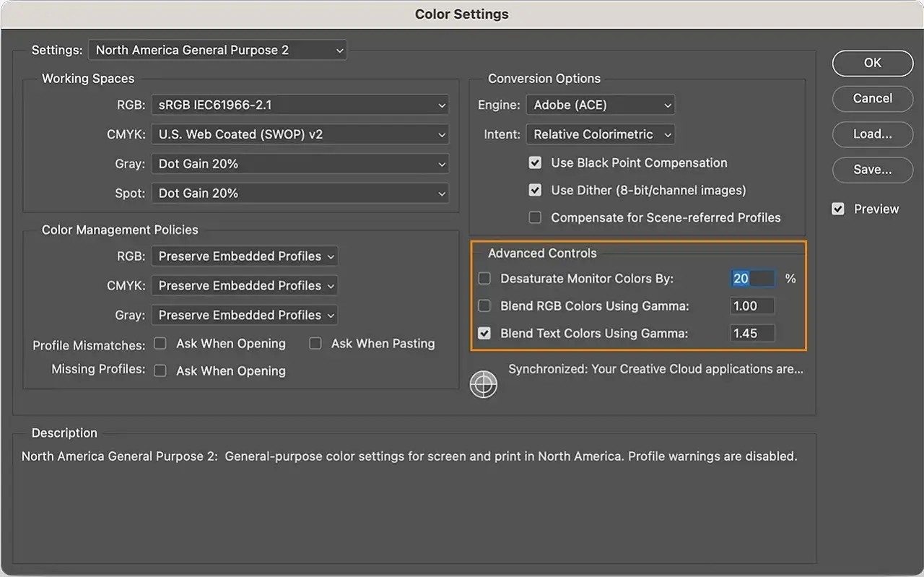The height and width of the screenshot is (577, 924).
Task: Enable Compensate for Scene-referred Profiles
Action: [535, 217]
